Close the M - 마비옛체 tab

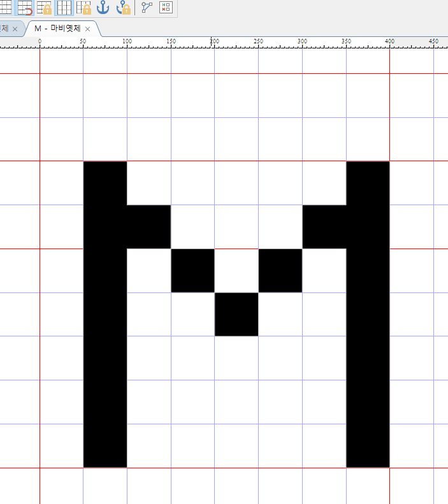(x=88, y=29)
